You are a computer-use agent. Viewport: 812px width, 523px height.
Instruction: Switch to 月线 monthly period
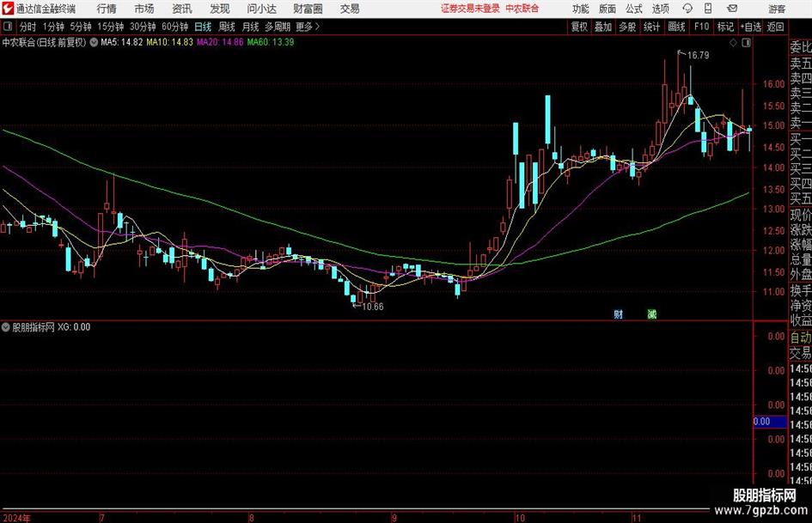tap(251, 27)
